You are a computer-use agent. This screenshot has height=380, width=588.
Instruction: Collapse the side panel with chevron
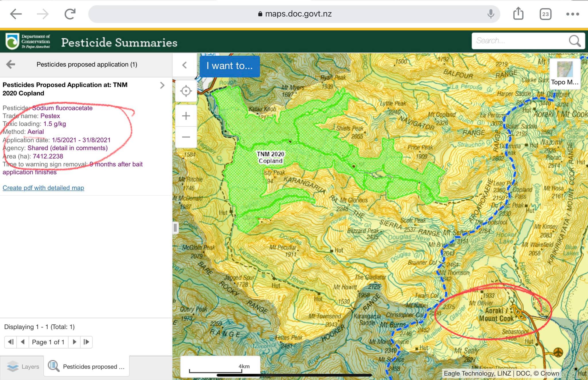pos(185,65)
